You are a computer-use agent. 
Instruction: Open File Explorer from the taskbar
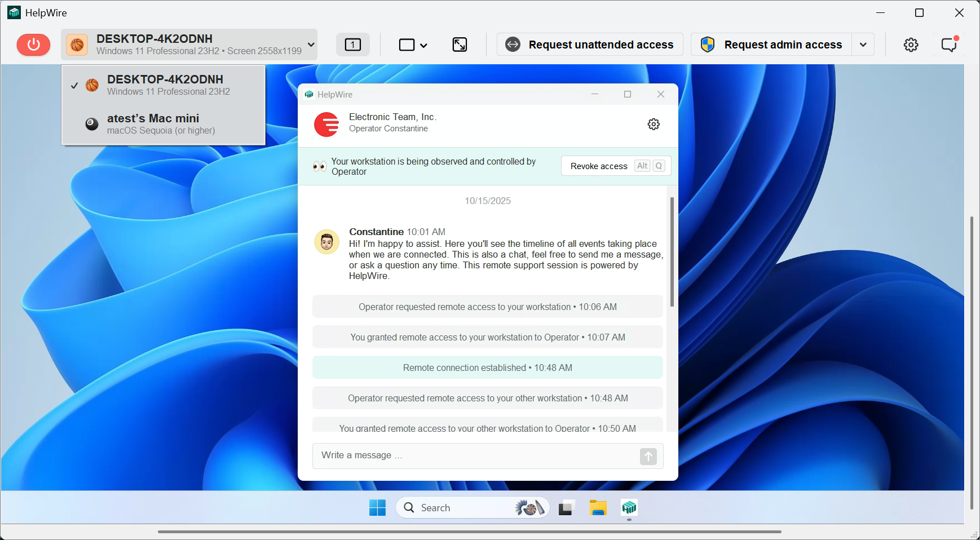tap(598, 508)
